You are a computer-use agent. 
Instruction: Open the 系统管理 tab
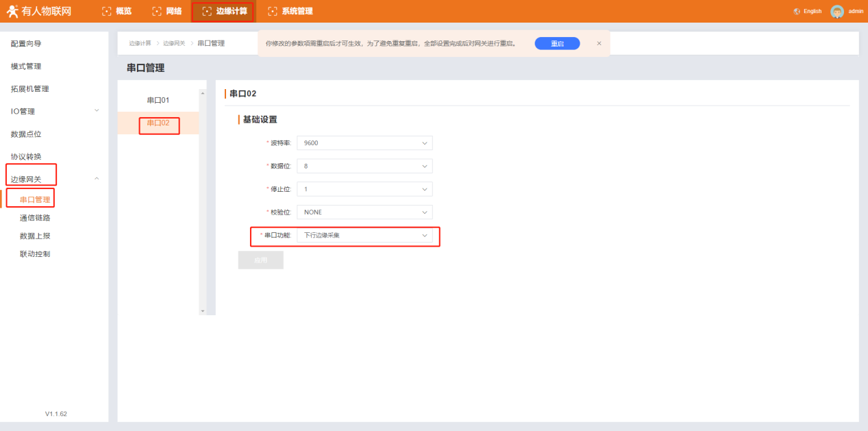click(290, 11)
